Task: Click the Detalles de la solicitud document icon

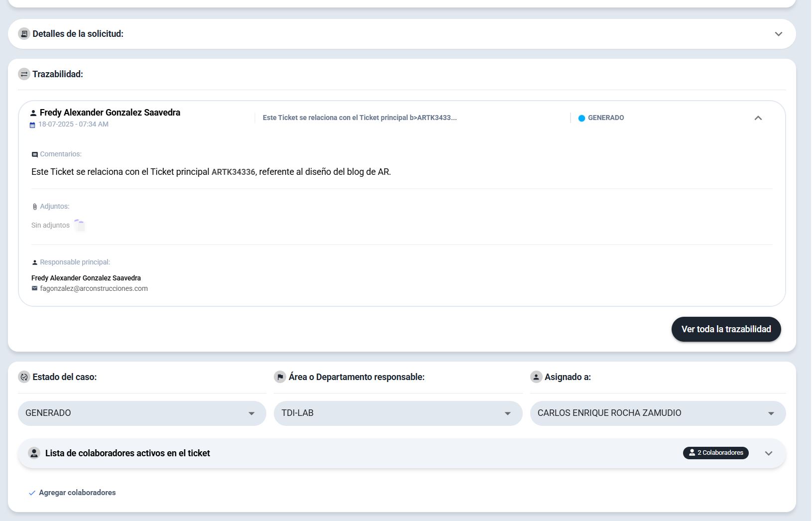Action: (24, 34)
